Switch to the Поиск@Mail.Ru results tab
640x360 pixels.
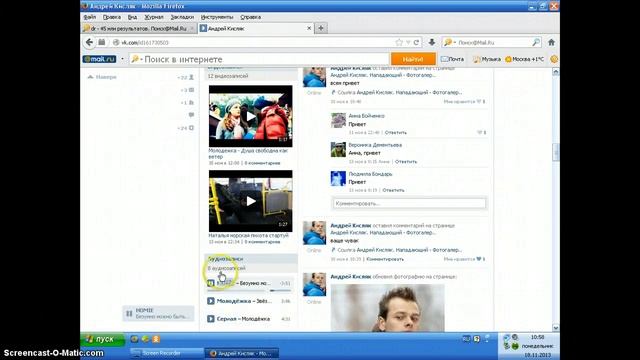click(x=138, y=29)
